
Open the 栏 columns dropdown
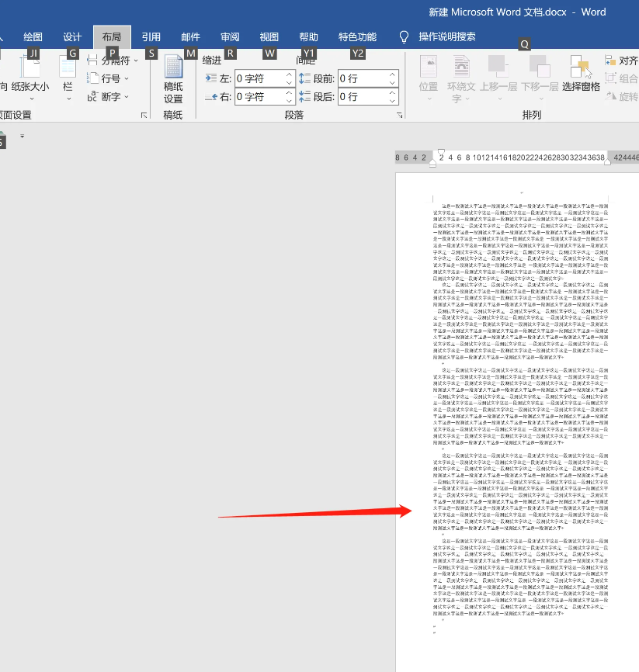click(x=68, y=79)
